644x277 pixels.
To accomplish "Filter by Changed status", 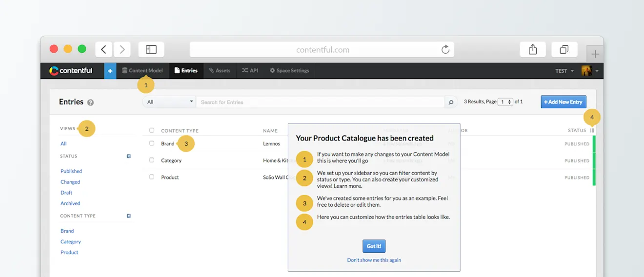I will coord(70,182).
